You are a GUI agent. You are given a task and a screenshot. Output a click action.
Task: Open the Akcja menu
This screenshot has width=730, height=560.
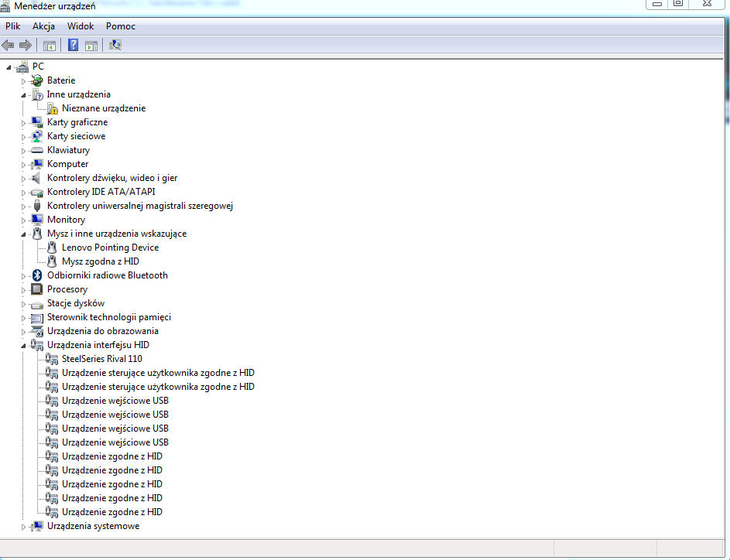pyautogui.click(x=43, y=26)
